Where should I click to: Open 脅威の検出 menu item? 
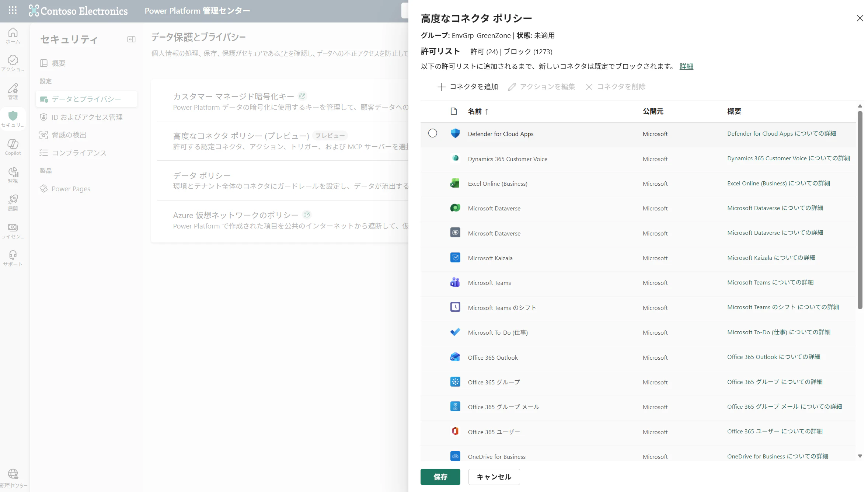(x=87, y=135)
